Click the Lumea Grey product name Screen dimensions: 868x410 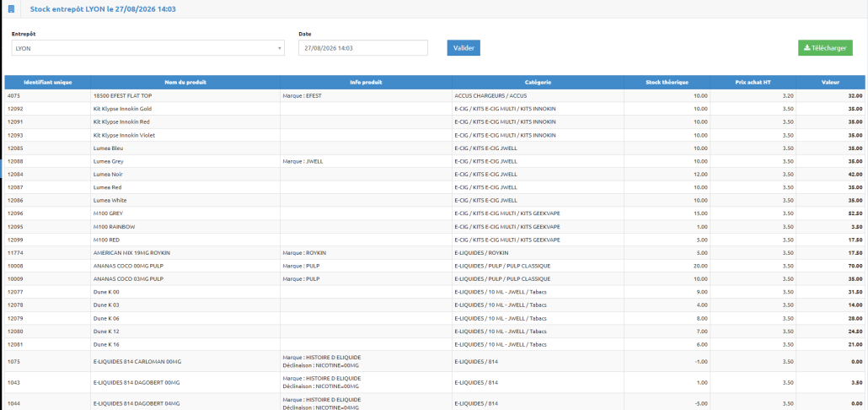(x=109, y=162)
